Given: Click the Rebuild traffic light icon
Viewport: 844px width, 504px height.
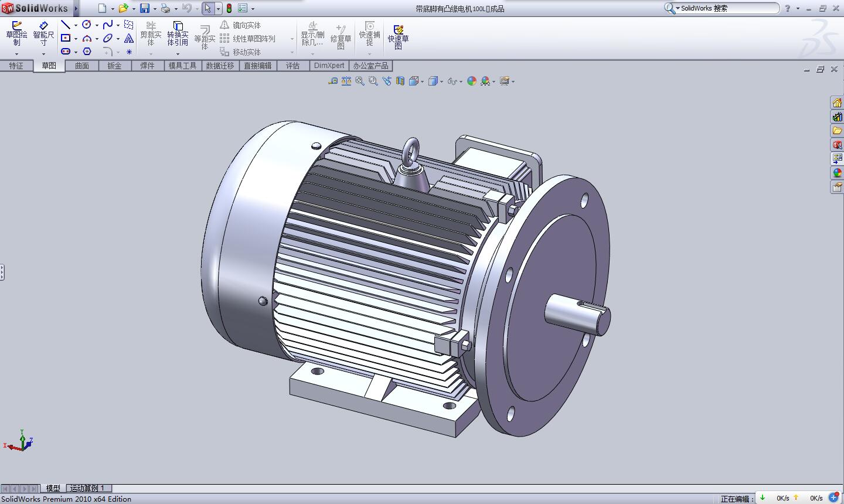Looking at the screenshot, I should point(229,8).
